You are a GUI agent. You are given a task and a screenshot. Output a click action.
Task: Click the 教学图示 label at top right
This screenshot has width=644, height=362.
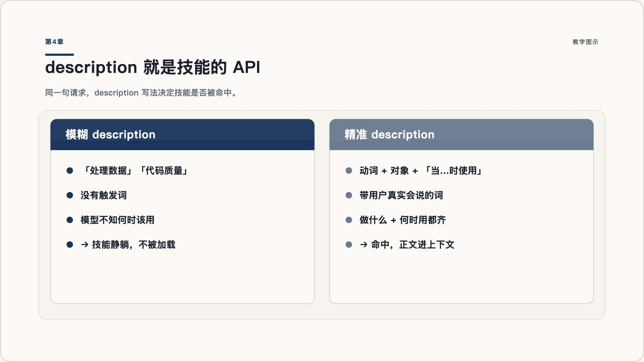[x=585, y=42]
